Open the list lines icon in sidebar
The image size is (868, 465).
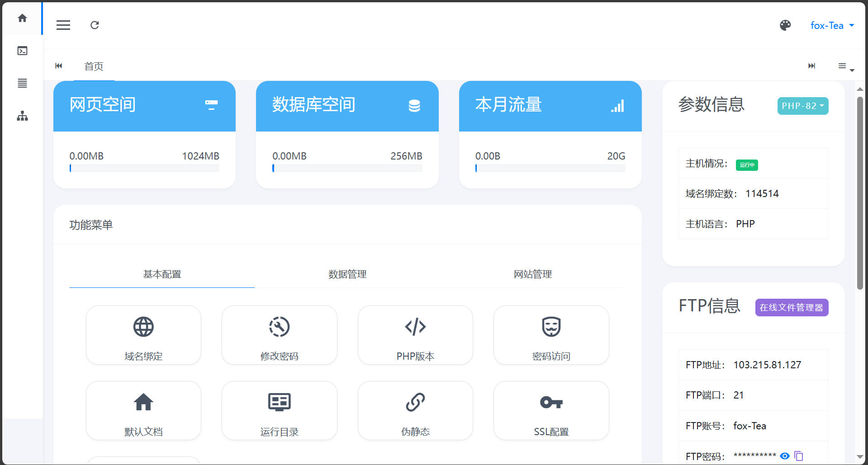22,83
